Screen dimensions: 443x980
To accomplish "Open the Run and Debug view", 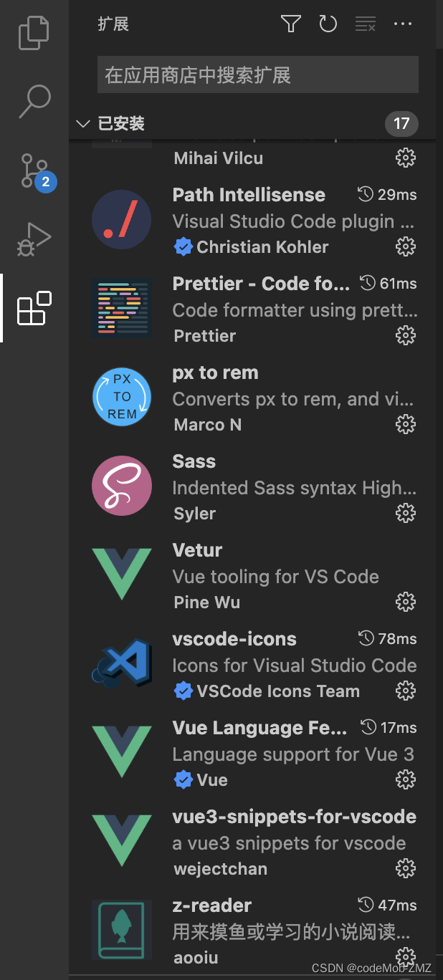I will click(x=34, y=239).
